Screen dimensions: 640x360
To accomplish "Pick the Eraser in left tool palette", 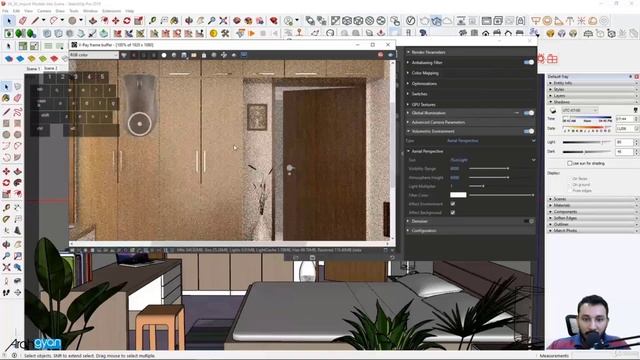I will pos(18,98).
